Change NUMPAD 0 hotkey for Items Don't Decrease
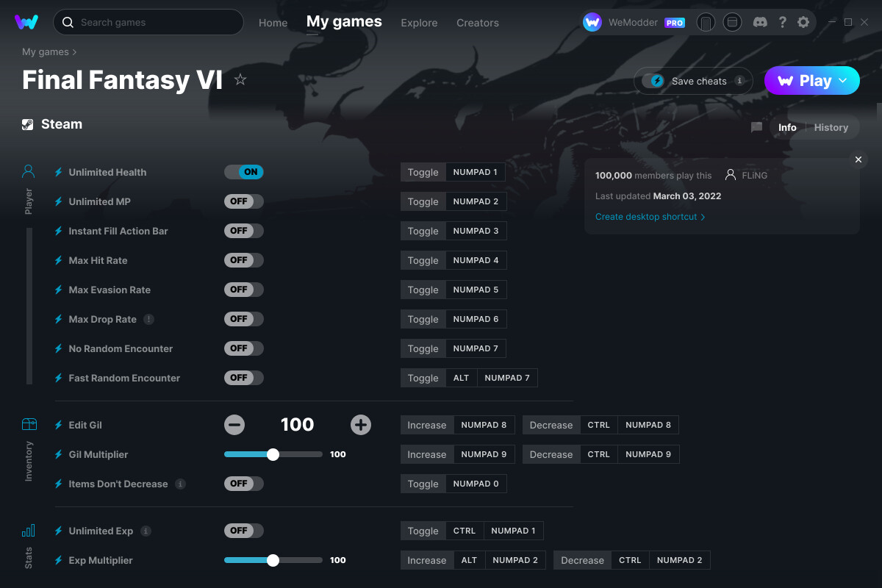The height and width of the screenshot is (588, 882). click(476, 484)
